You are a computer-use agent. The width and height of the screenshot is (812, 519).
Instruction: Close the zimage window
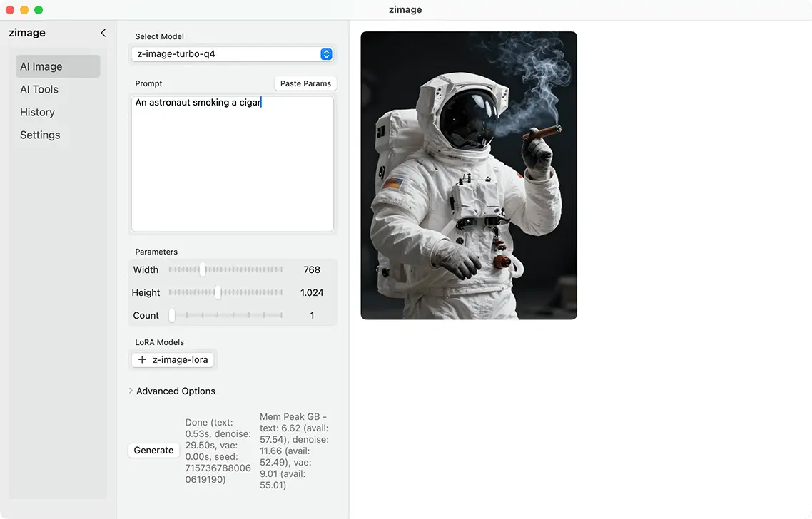(10, 10)
